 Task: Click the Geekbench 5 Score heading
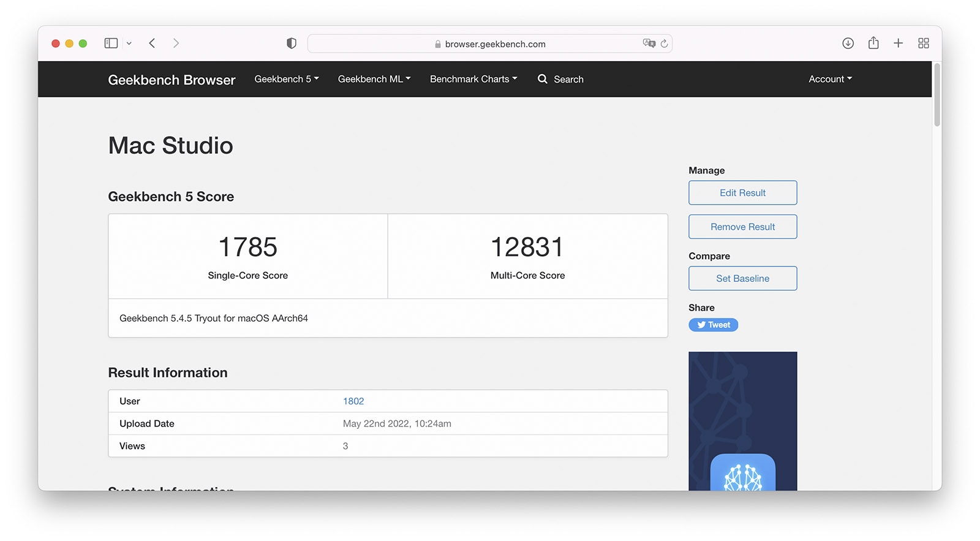(171, 197)
